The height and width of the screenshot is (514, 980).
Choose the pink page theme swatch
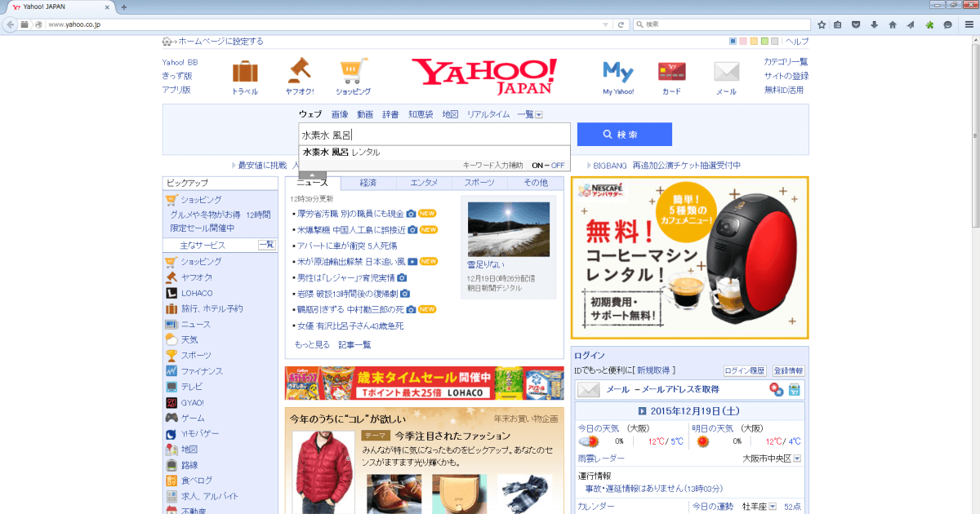[x=744, y=42]
